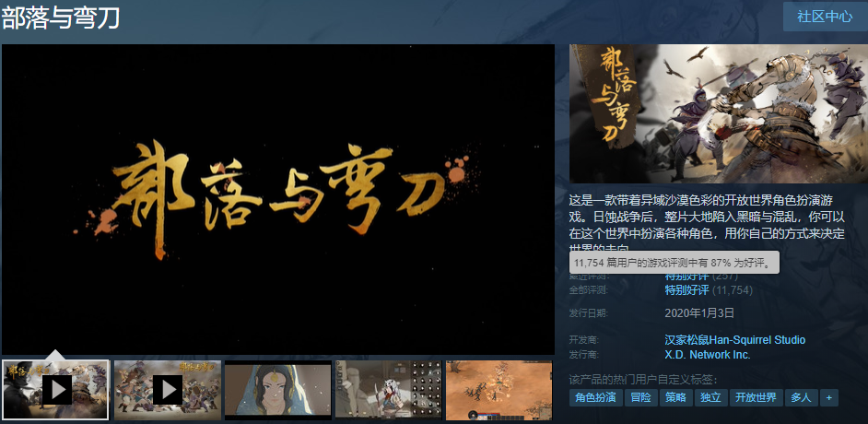
Task: Click the main trailer video area
Action: (x=278, y=199)
